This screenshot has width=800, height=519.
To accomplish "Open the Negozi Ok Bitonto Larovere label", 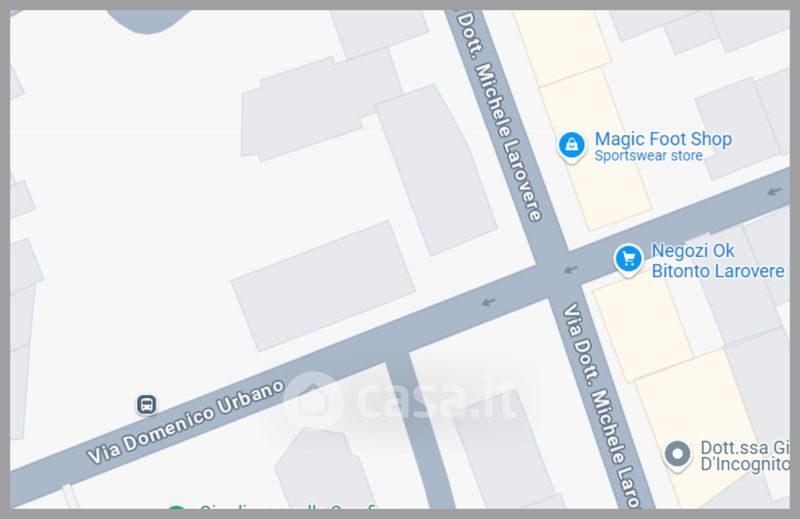I will [x=717, y=261].
